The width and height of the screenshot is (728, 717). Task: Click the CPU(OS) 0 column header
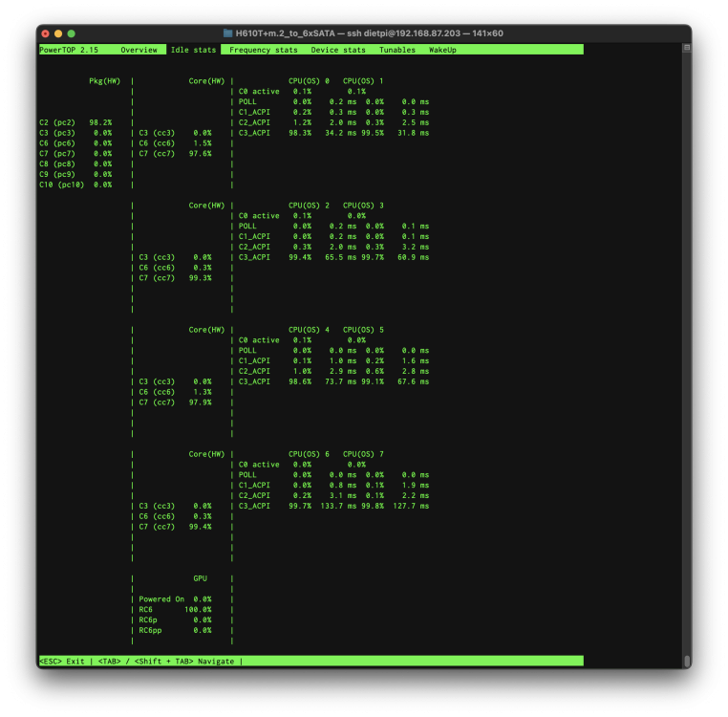tap(309, 81)
